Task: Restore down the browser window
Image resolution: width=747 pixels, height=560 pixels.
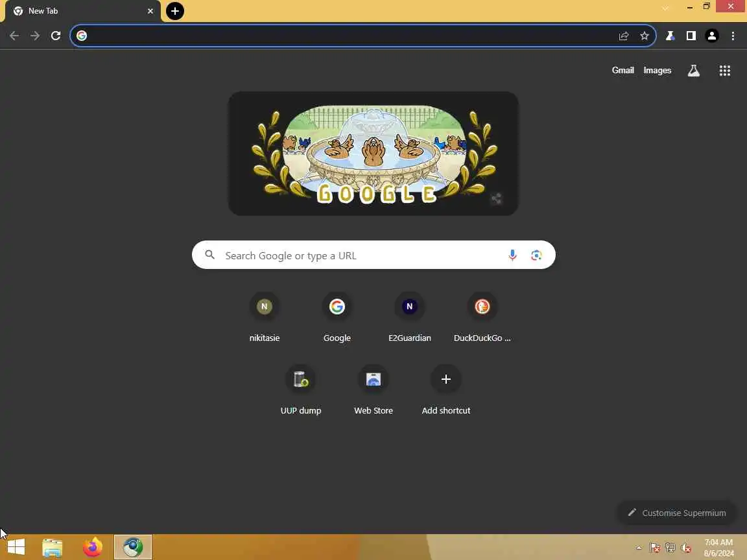Action: 707,6
